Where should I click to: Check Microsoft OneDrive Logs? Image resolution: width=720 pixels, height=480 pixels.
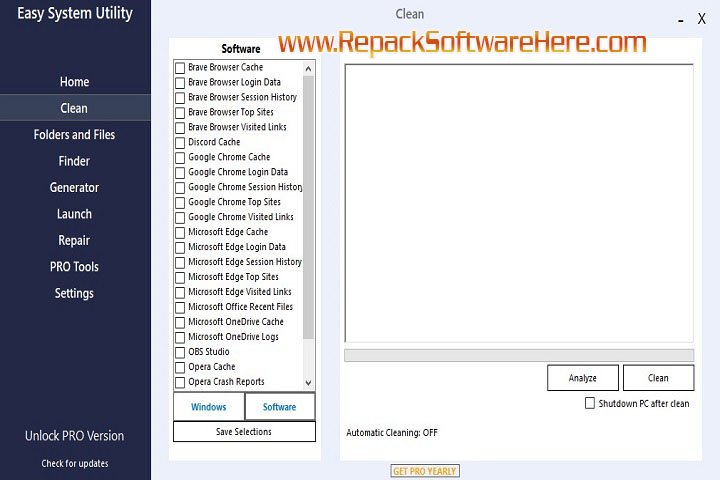[x=180, y=338]
